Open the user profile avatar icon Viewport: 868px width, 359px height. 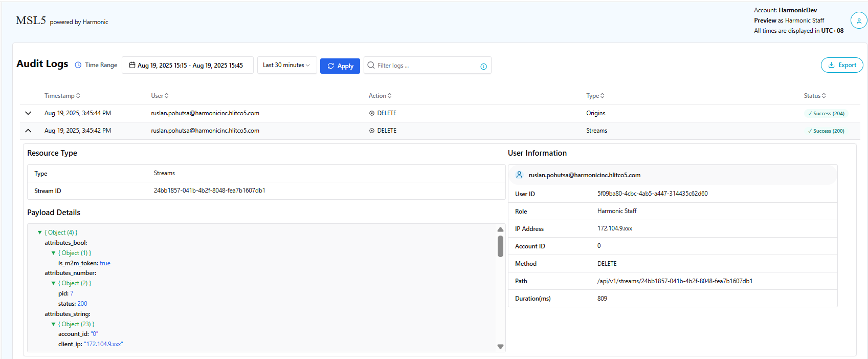(858, 21)
